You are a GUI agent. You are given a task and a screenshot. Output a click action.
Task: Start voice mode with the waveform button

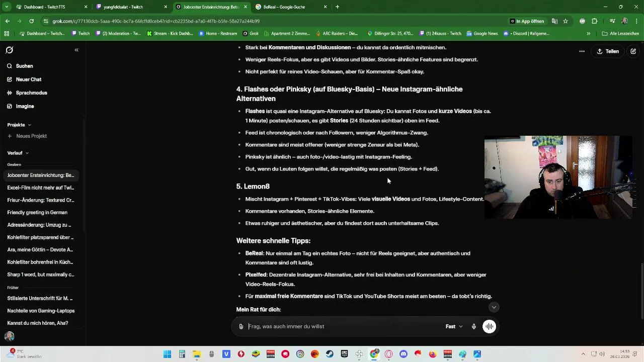tap(489, 326)
